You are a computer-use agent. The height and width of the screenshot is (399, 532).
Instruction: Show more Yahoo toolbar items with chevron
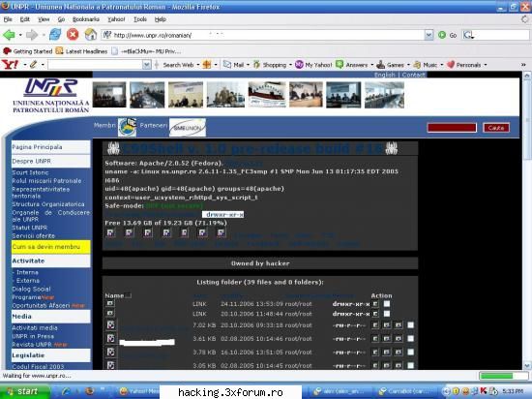tap(523, 64)
